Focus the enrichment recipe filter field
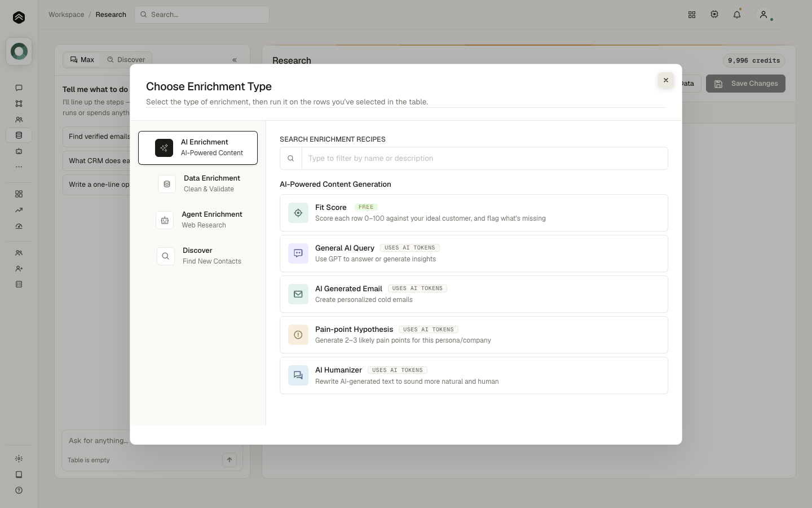This screenshot has height=508, width=812. (x=484, y=159)
